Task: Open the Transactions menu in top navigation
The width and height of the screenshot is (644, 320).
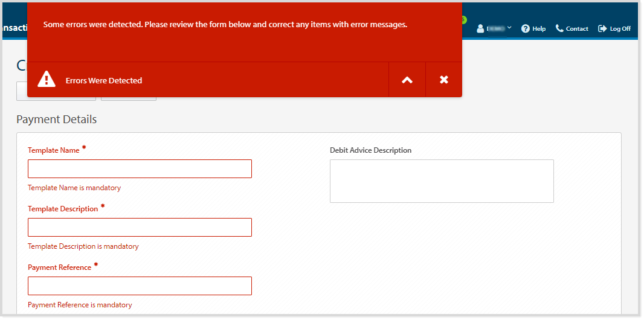Action: tap(12, 28)
